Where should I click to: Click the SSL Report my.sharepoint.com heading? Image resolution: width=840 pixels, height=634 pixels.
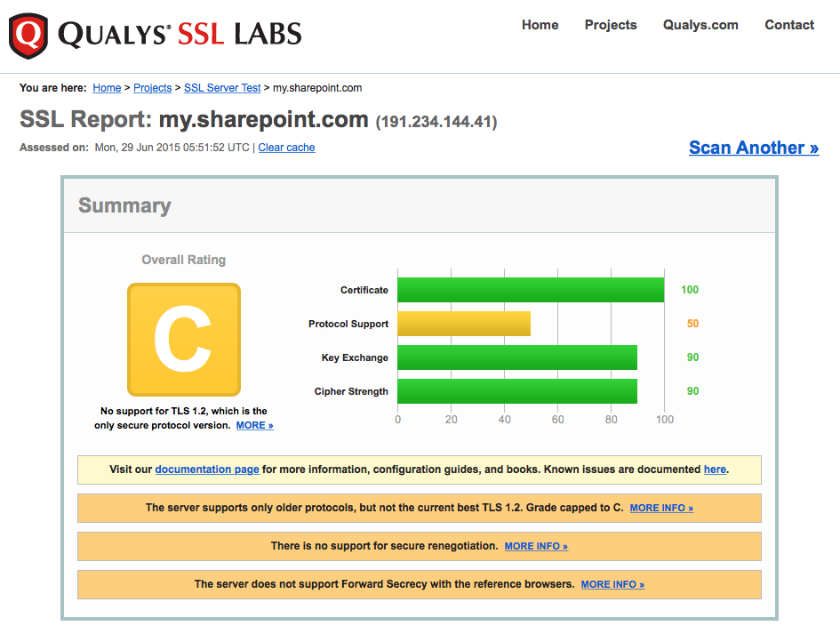194,119
